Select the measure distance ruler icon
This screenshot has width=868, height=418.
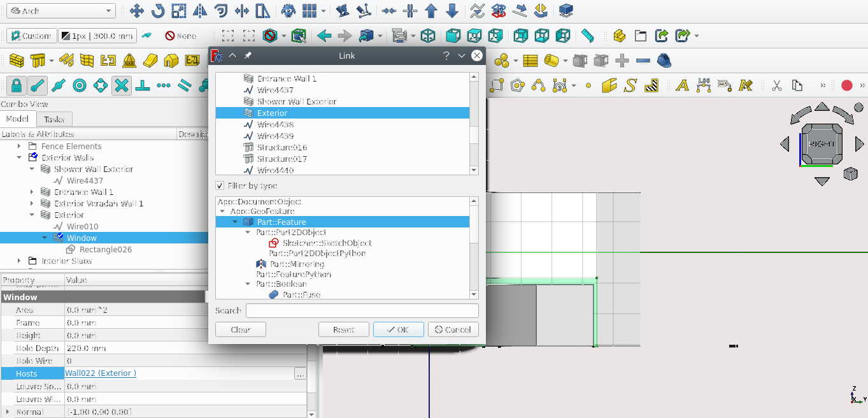click(587, 36)
